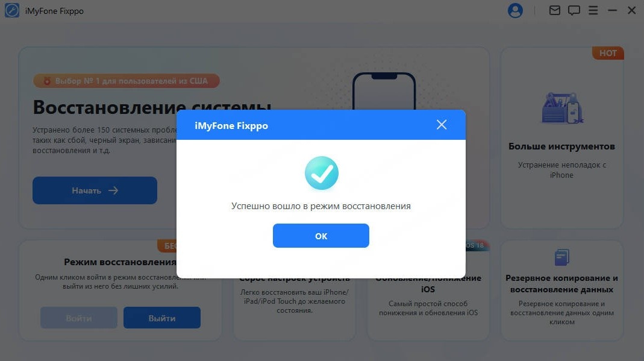This screenshot has width=644, height=361.
Task: Click the green success checkmark icon
Action: [322, 173]
